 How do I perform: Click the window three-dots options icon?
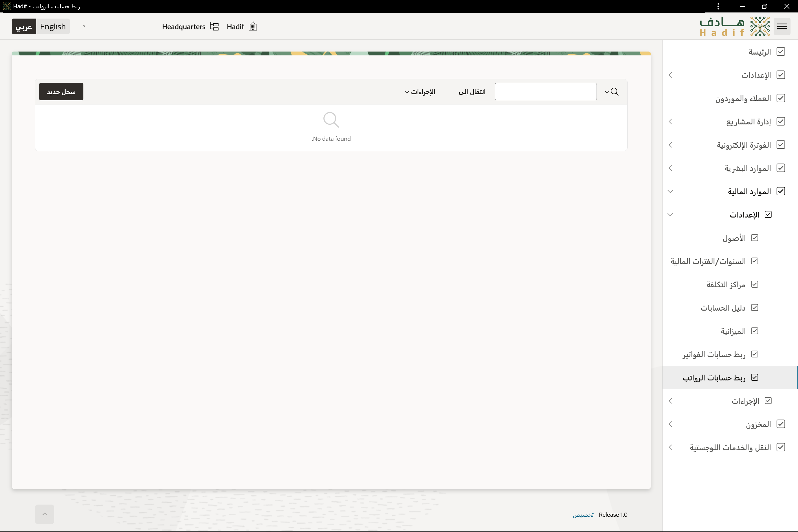[718, 6]
